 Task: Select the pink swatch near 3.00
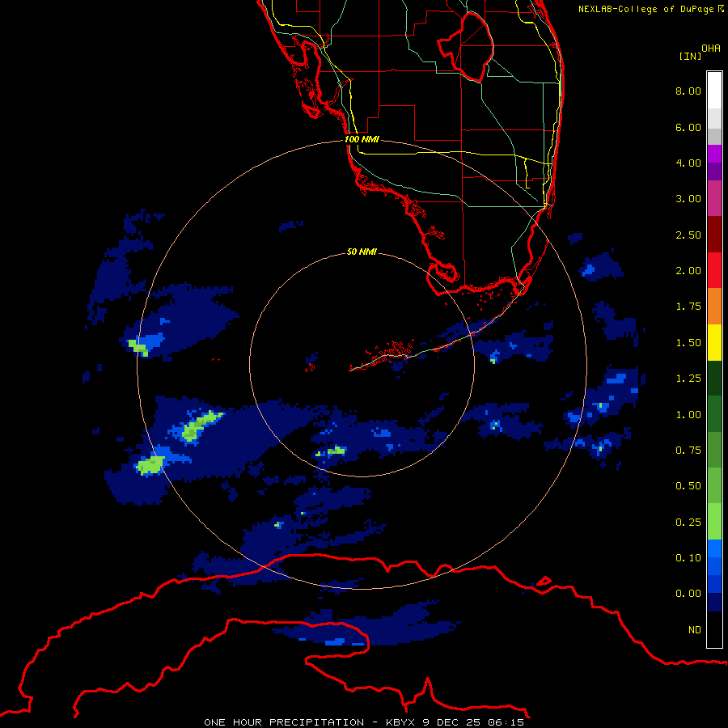point(714,198)
